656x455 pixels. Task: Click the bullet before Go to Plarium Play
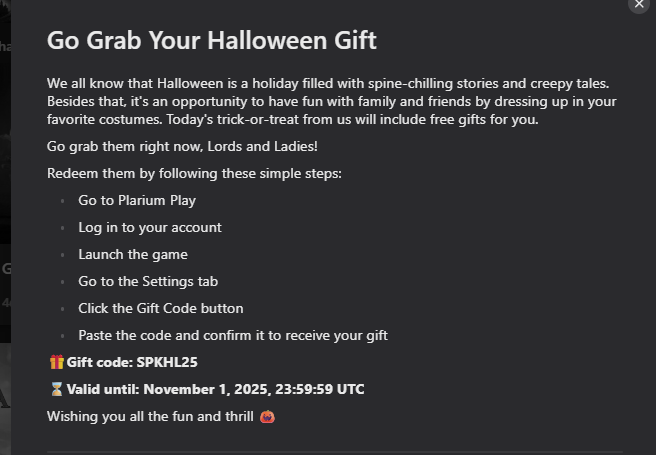(62, 201)
